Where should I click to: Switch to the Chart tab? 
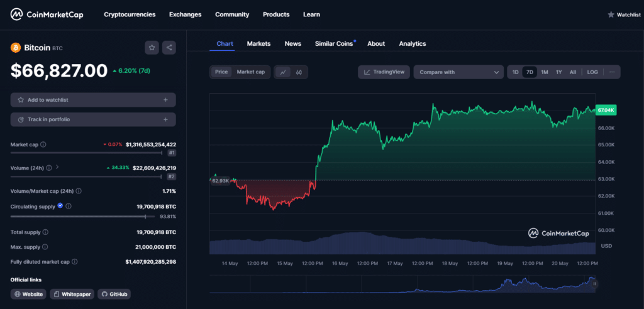[x=225, y=43]
